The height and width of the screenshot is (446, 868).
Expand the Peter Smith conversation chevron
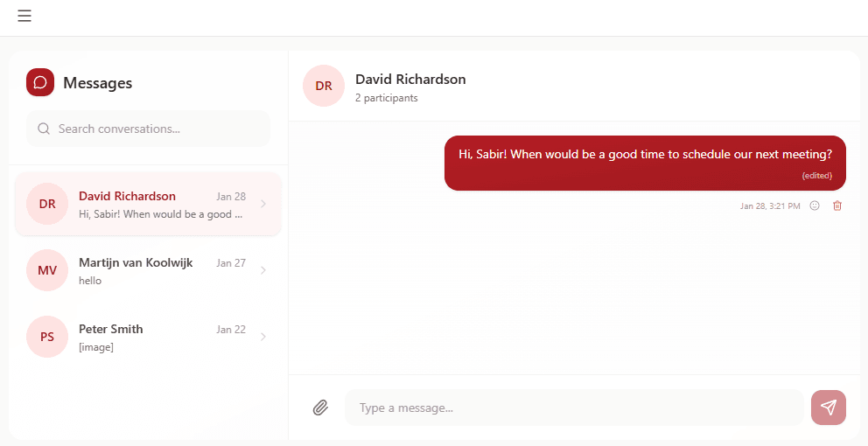pyautogui.click(x=263, y=337)
